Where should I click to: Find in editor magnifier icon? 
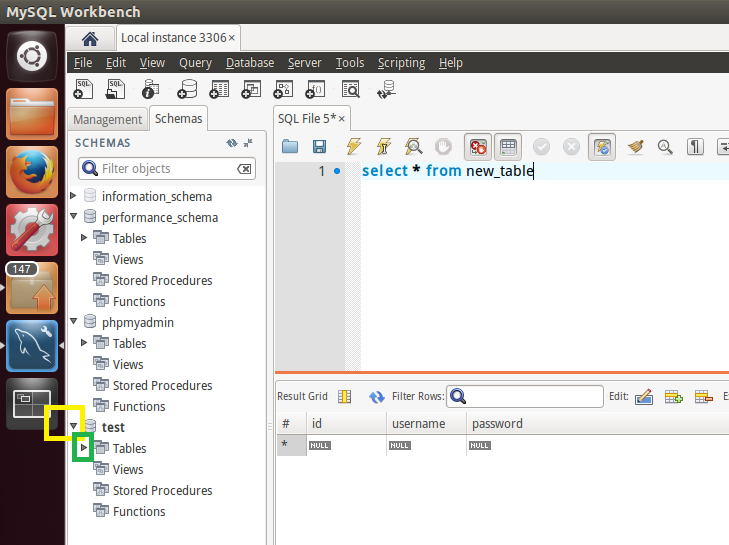[x=665, y=147]
